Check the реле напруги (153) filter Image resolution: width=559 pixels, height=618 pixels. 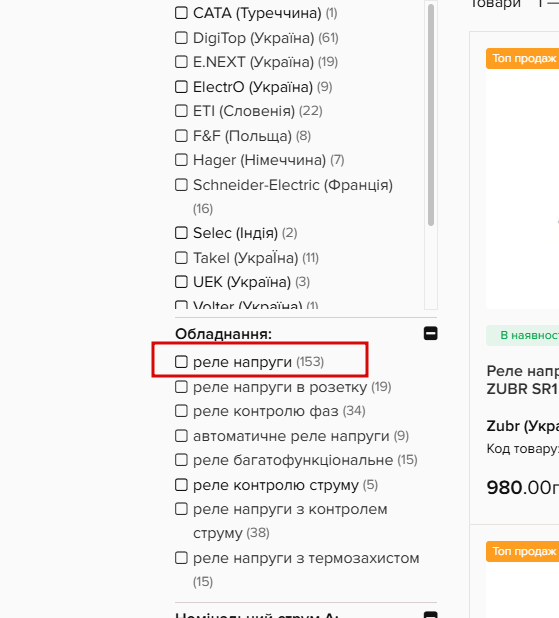click(181, 362)
